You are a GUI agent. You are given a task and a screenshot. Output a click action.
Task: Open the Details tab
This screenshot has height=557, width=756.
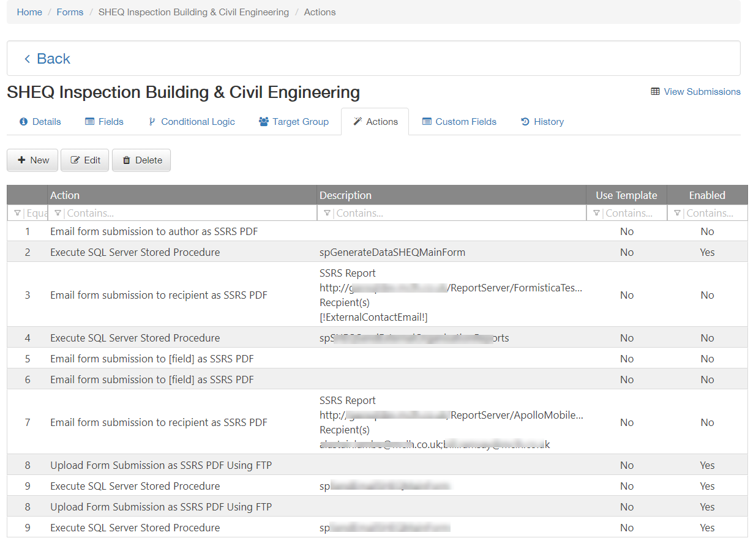(40, 122)
